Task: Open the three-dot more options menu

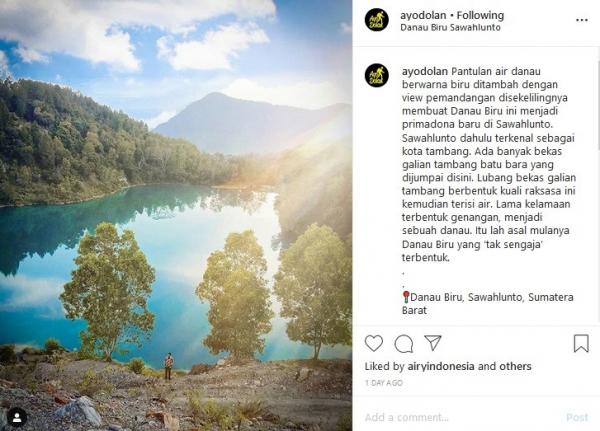Action: pyautogui.click(x=582, y=20)
